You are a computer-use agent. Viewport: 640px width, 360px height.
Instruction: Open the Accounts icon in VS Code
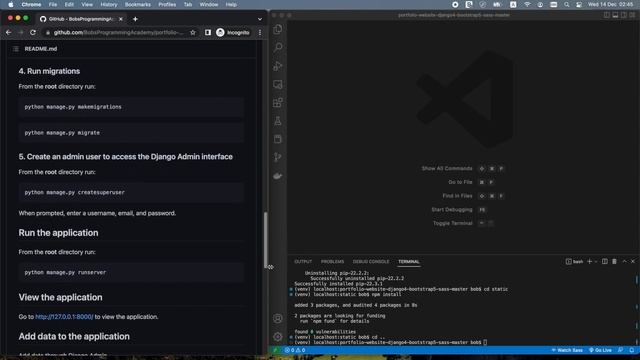coord(278,318)
